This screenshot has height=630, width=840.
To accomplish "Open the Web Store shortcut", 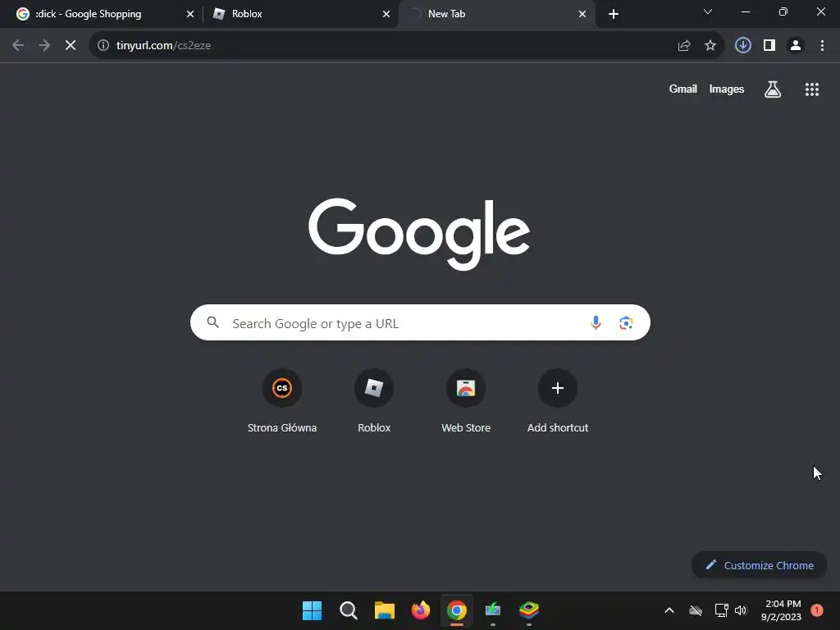I will coord(466,402).
